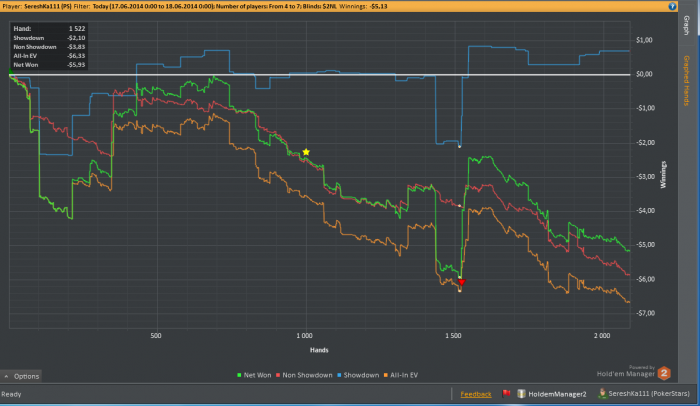Click the blue Showdown legend swatch
This screenshot has height=406, width=700.
339,375
